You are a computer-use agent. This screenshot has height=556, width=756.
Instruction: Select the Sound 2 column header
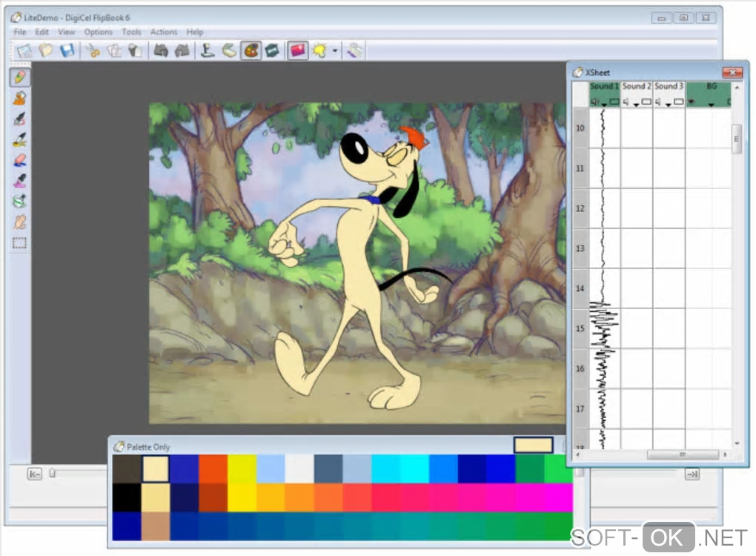pos(637,86)
